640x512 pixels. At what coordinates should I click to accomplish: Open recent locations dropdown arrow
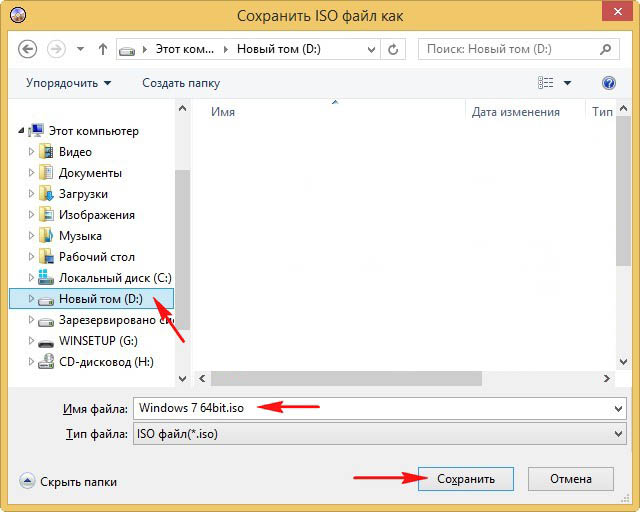(80, 49)
